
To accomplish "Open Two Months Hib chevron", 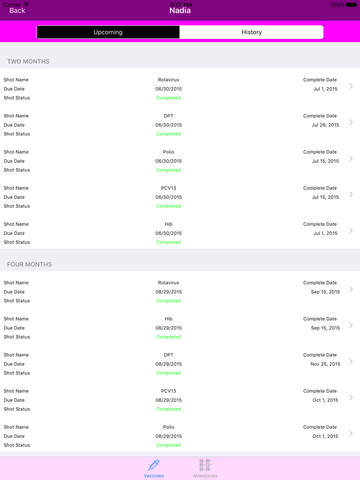I will pos(351,230).
